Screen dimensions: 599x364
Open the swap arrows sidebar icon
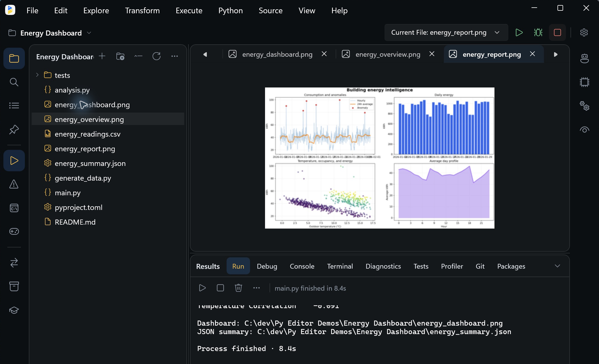14,263
